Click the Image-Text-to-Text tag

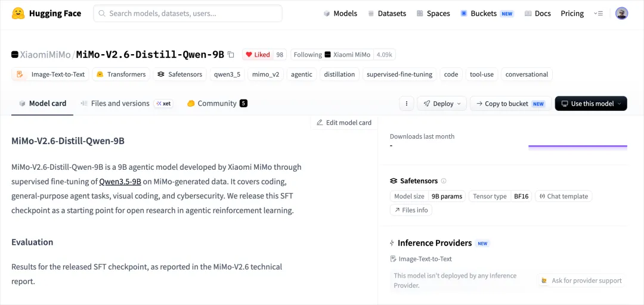(49, 74)
